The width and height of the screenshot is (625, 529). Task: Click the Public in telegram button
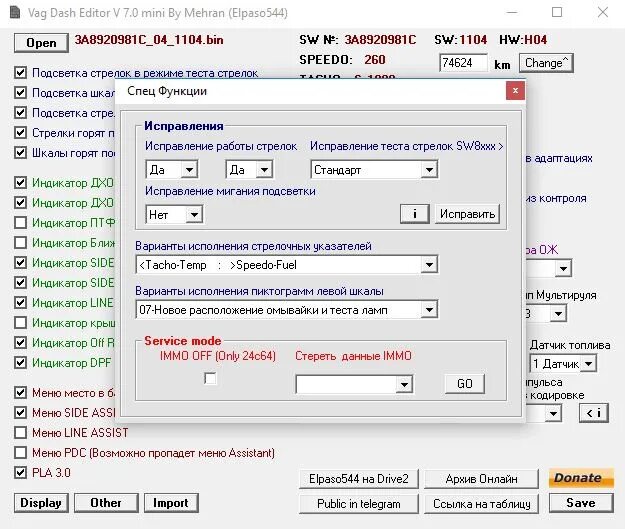359,504
